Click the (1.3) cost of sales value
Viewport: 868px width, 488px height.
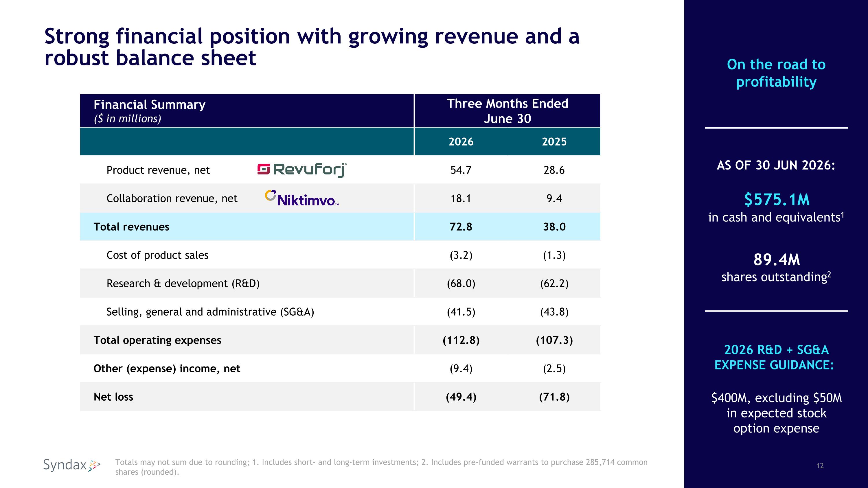[554, 255]
